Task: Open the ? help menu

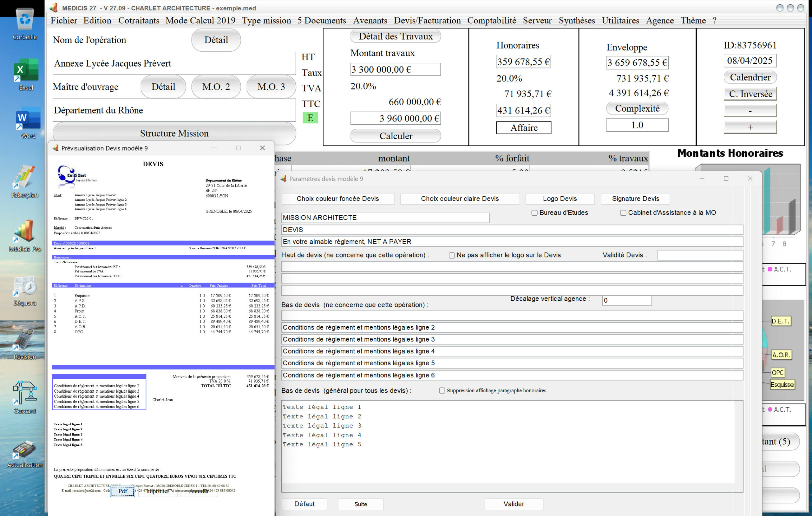Action: pyautogui.click(x=714, y=20)
